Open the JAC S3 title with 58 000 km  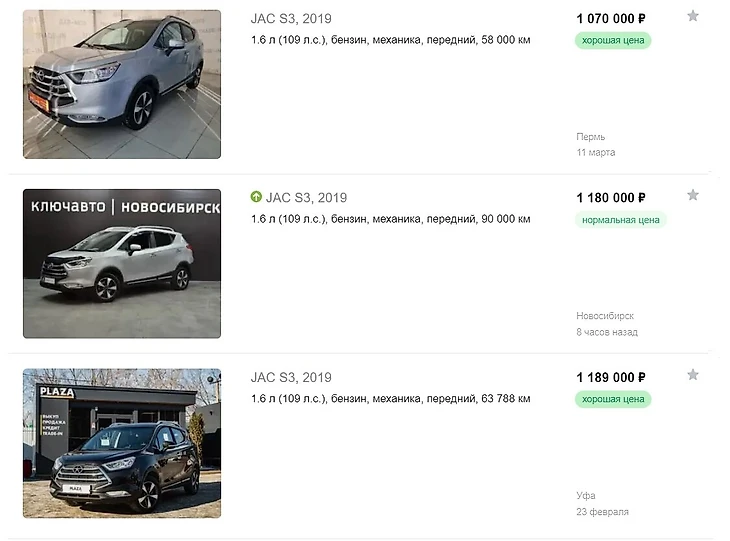[290, 18]
